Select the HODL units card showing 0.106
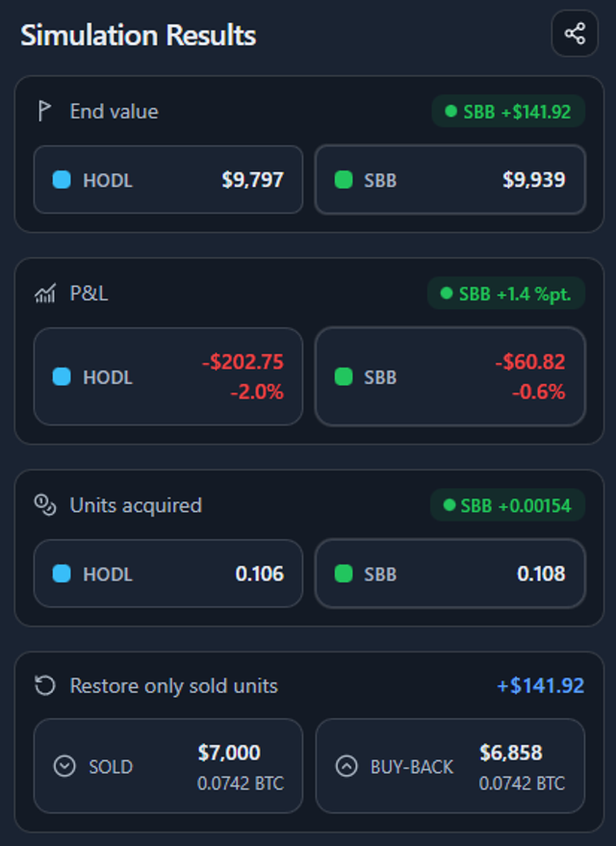 [x=168, y=574]
